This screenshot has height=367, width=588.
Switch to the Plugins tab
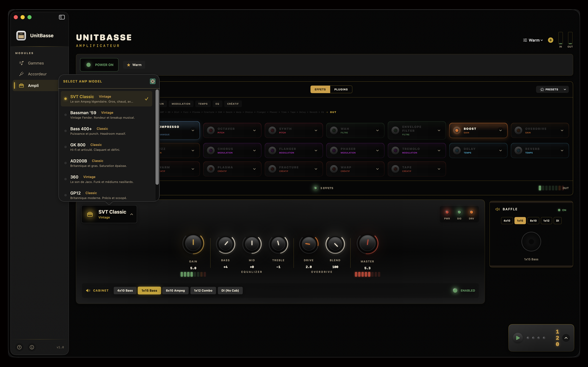click(x=341, y=90)
